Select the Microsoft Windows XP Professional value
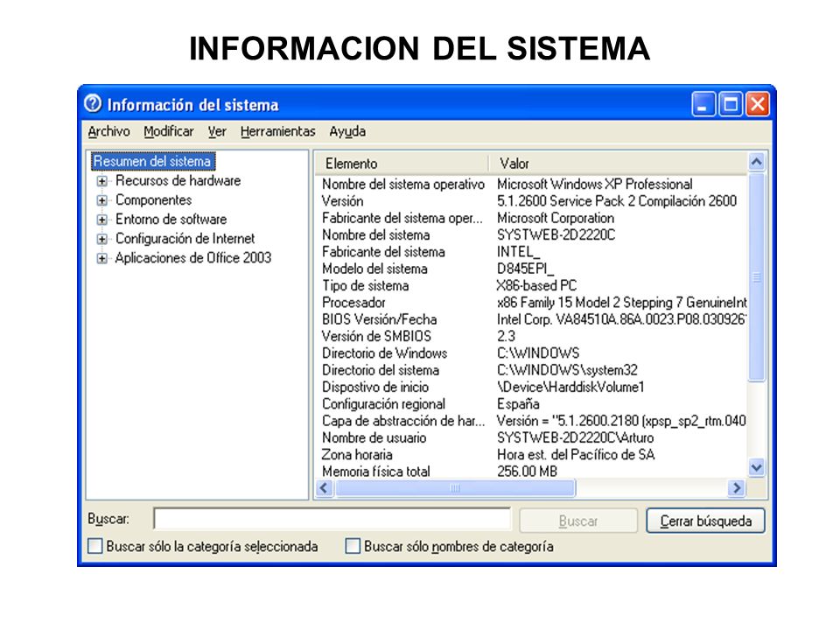840x630 pixels. point(595,185)
